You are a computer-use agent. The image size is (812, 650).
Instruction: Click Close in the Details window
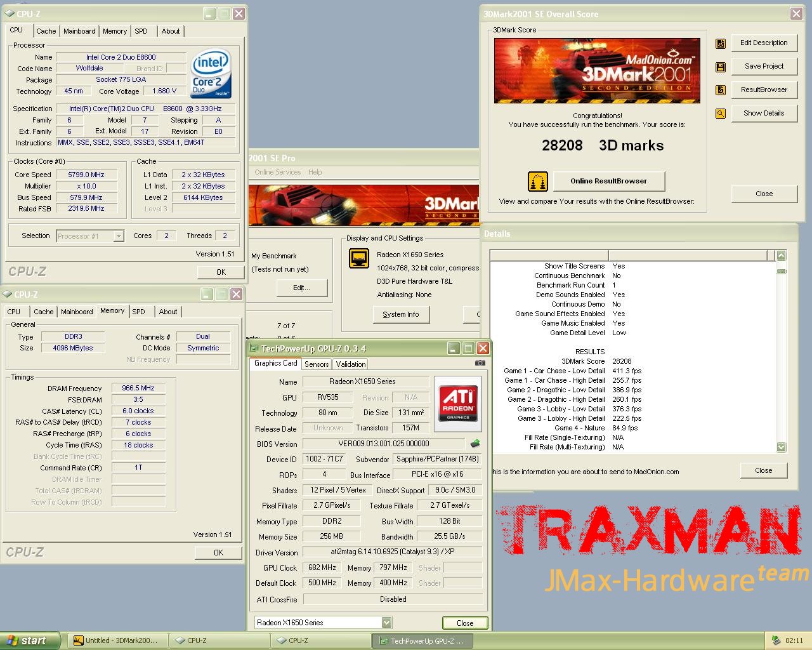[x=764, y=471]
